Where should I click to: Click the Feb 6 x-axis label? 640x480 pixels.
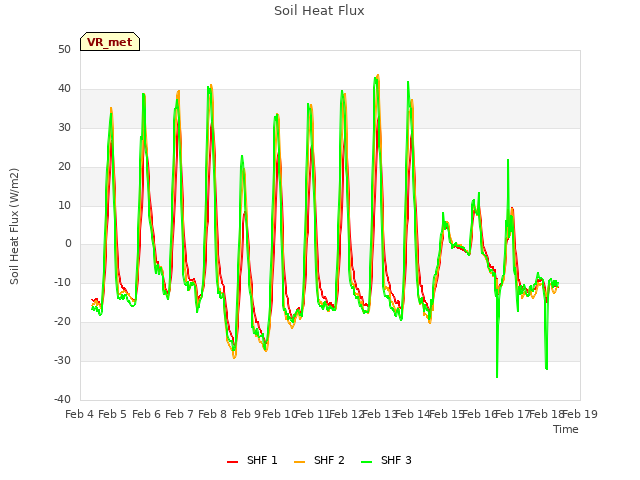146,414
